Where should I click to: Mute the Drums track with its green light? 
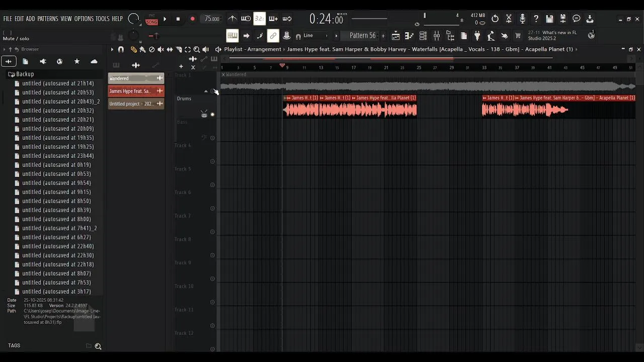pyautogui.click(x=212, y=115)
